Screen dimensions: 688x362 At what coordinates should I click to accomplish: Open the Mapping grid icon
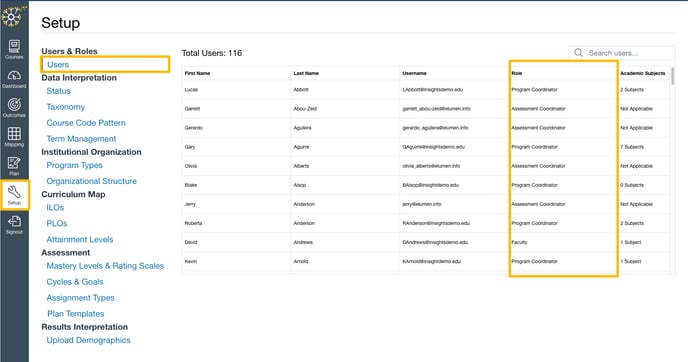(14, 136)
